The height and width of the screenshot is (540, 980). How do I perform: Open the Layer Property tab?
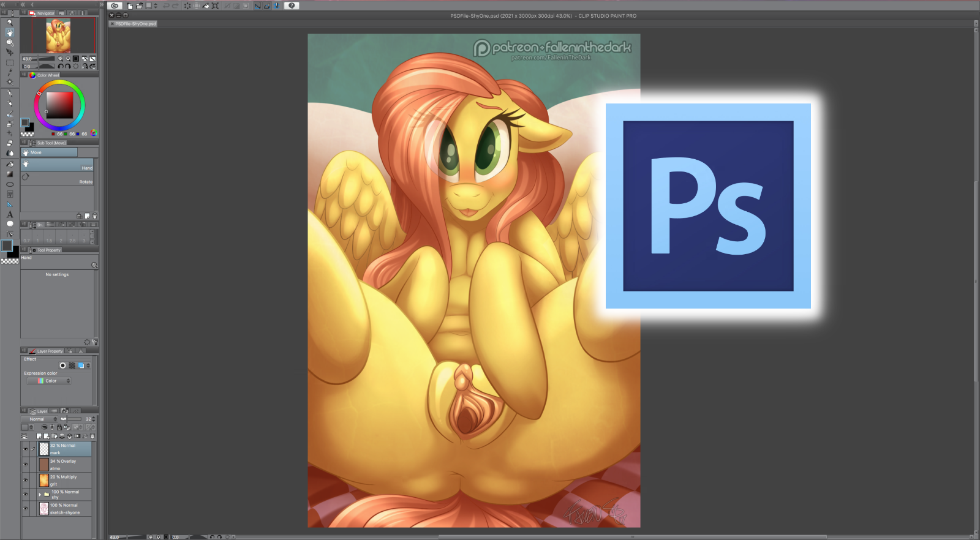[46, 351]
